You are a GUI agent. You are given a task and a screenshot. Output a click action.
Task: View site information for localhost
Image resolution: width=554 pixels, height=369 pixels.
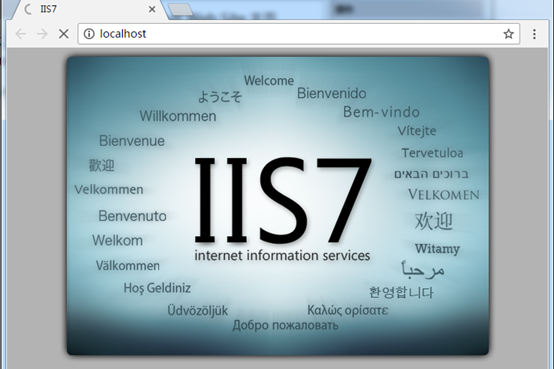(x=89, y=34)
